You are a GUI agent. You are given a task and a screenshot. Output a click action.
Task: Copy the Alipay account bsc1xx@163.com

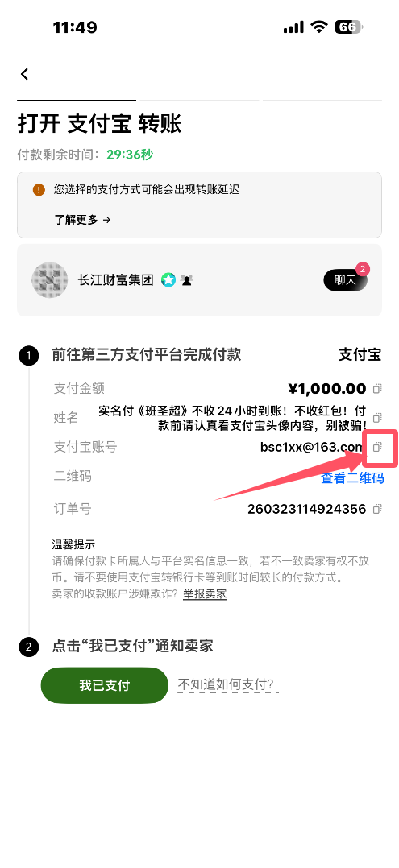377,447
